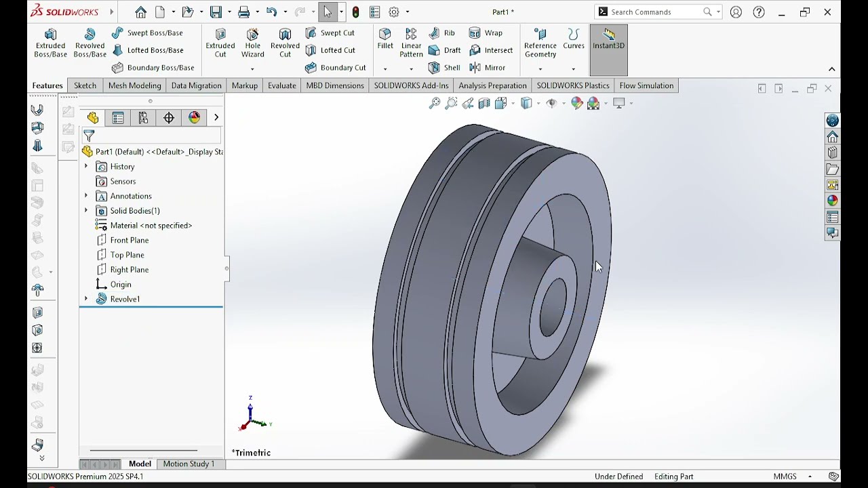Expand the History tree node
Screen dimensions: 868x488
[x=86, y=167]
